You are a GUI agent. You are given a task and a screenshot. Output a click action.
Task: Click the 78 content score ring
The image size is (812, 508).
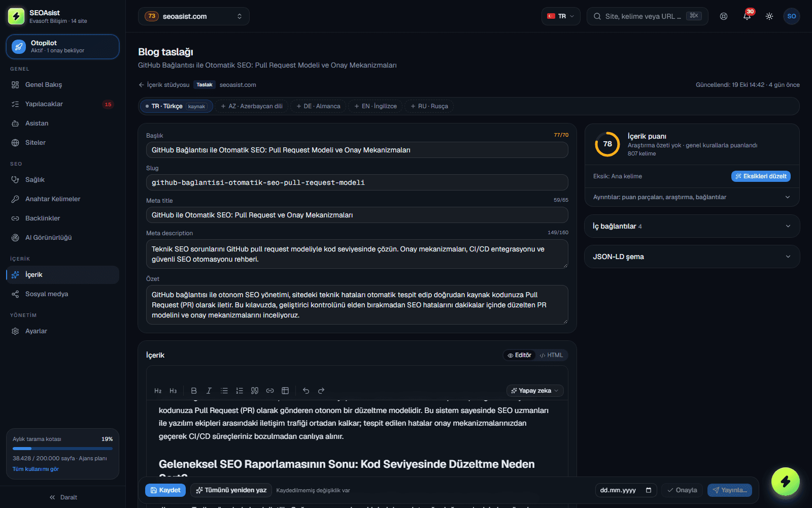pyautogui.click(x=607, y=144)
